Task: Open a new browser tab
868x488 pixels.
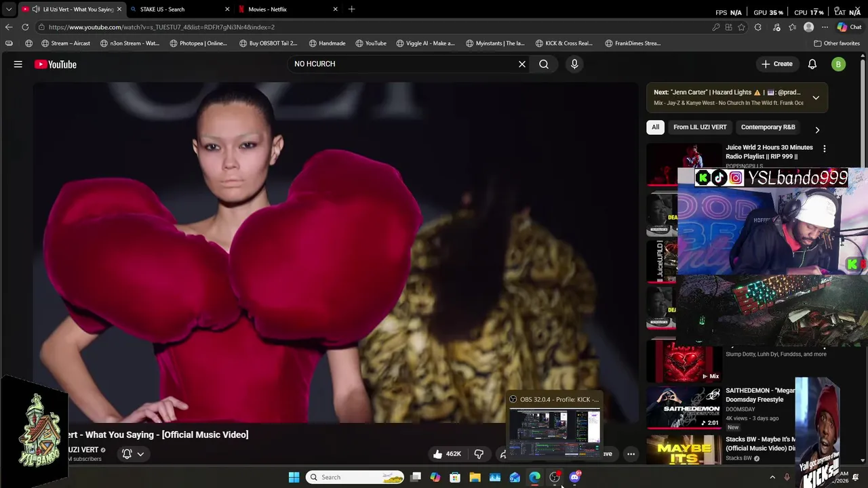Action: point(351,9)
